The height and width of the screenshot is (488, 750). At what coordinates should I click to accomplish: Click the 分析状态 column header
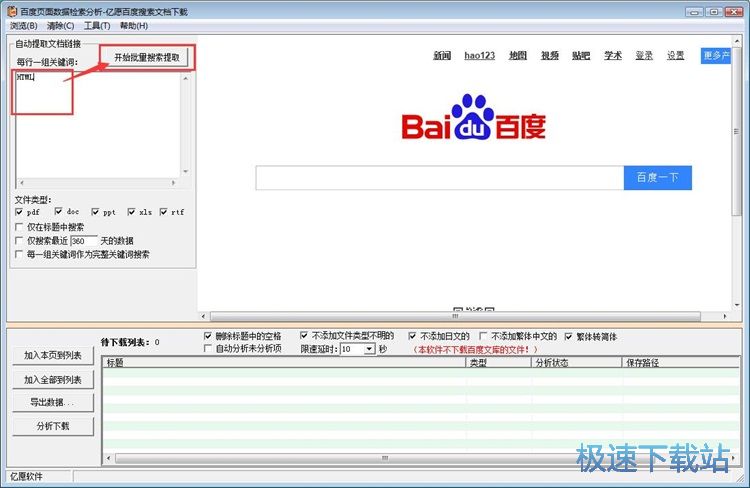[x=576, y=363]
